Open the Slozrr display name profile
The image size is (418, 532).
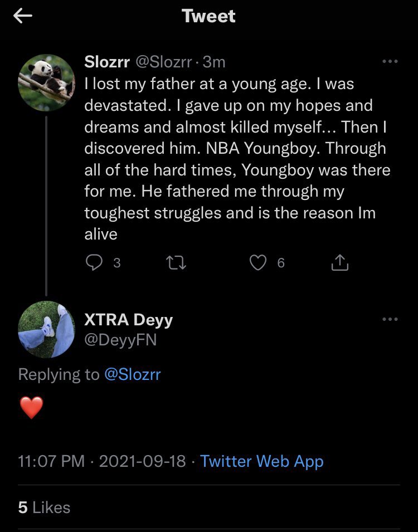click(107, 62)
